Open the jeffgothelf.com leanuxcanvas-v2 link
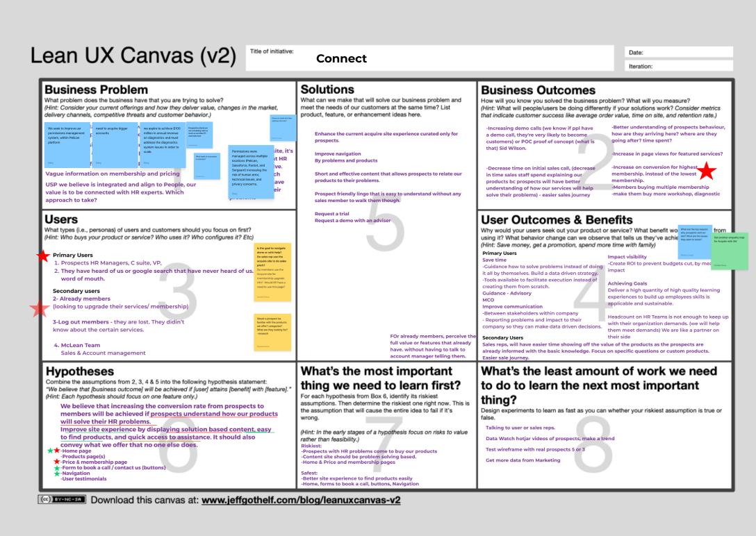 tap(301, 500)
